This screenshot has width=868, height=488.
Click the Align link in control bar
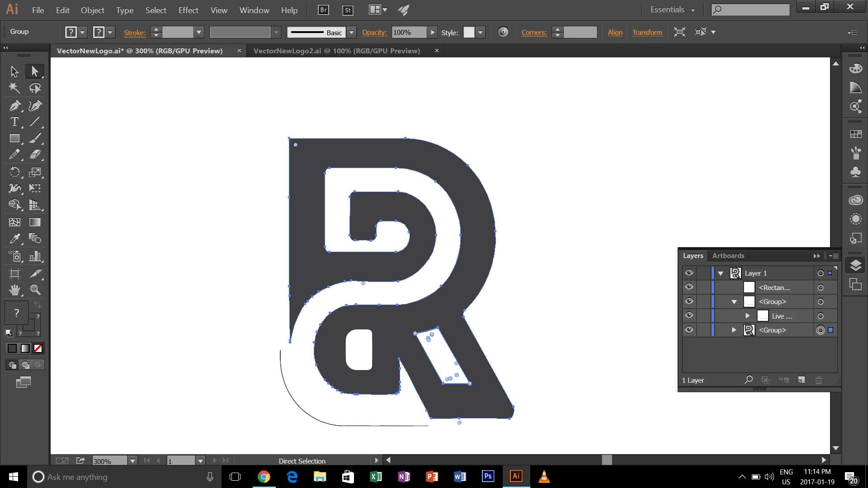615,32
